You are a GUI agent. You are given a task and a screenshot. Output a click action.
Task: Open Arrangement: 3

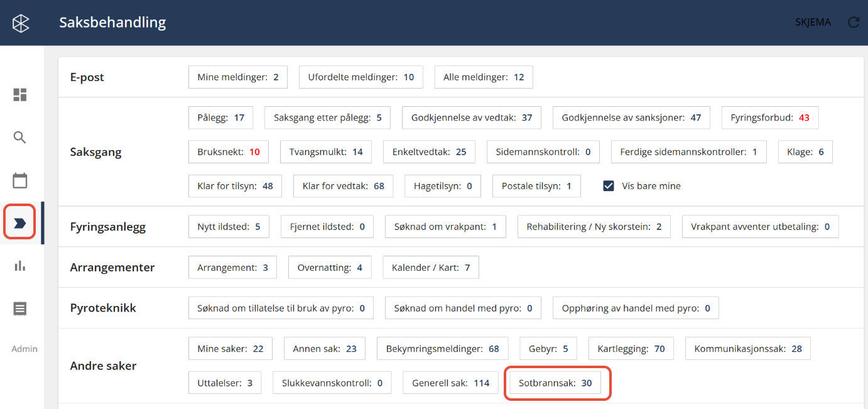coord(232,268)
